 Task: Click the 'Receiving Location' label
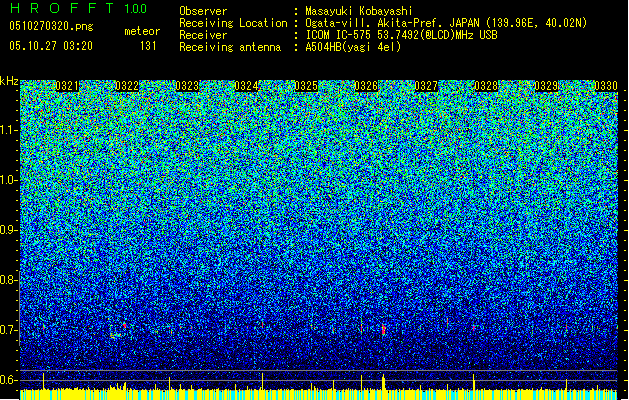(x=233, y=23)
